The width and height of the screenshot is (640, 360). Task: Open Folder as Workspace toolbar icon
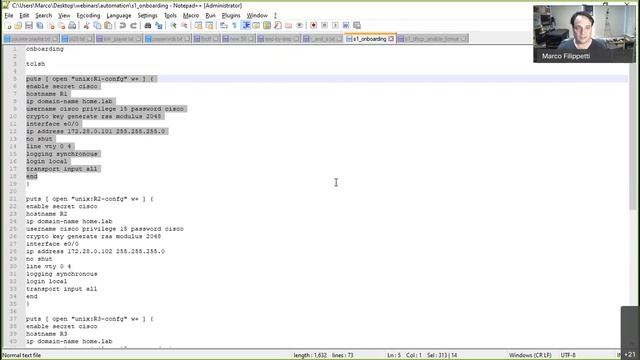click(x=289, y=26)
